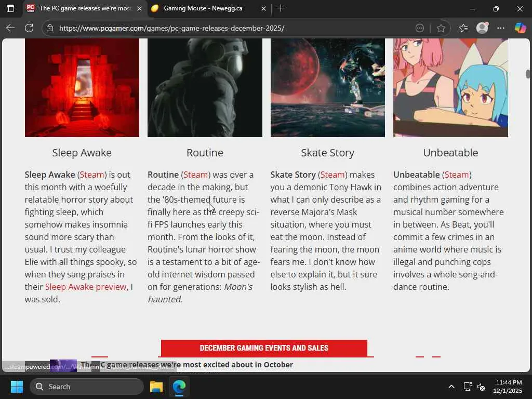
Task: Show hidden system tray icons chevron
Action: [451, 387]
